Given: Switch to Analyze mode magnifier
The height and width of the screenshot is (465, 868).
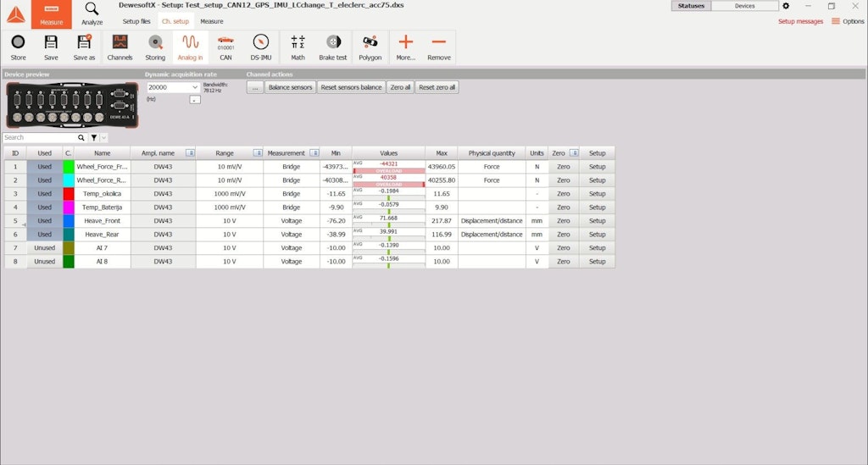Looking at the screenshot, I should [x=92, y=14].
